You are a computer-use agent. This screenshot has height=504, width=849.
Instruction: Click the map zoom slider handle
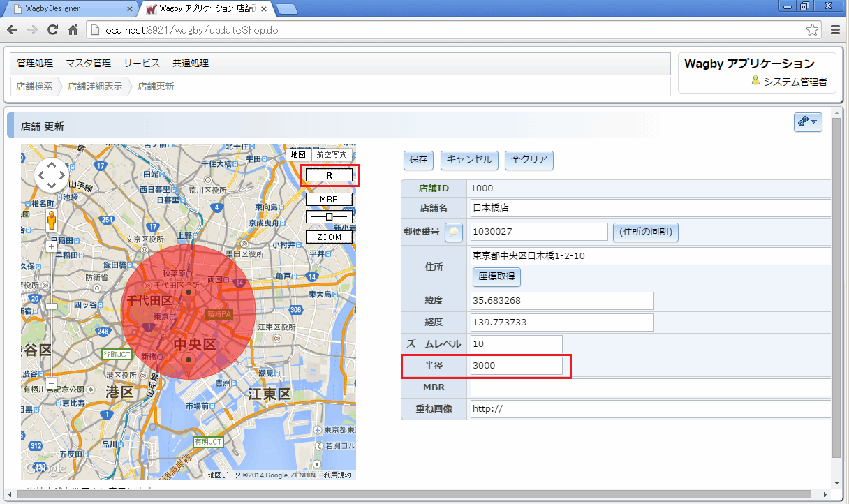[52, 306]
